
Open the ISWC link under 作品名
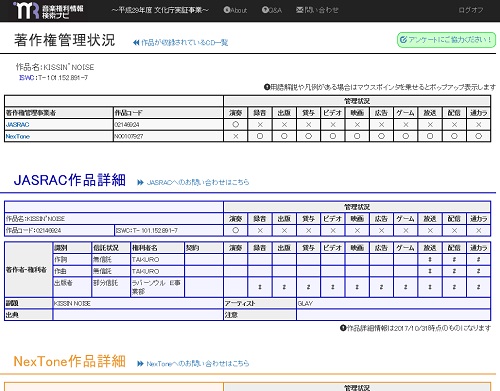click(26, 78)
